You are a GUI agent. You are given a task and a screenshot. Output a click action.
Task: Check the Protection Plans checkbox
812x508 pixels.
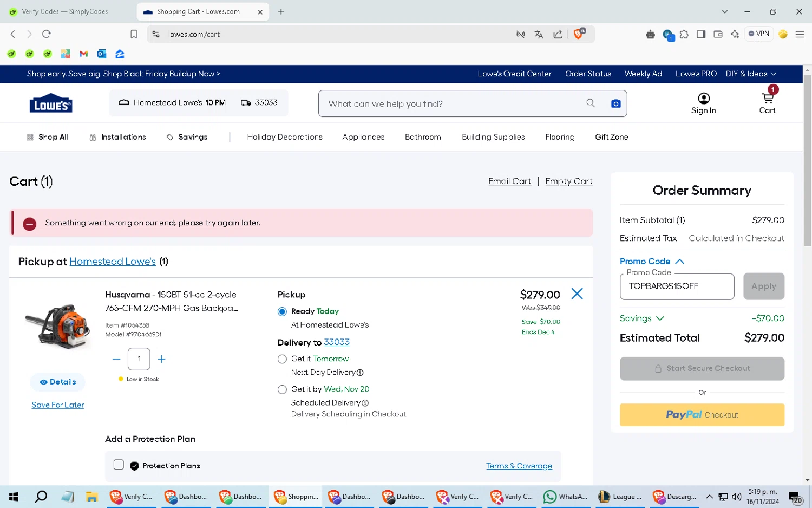click(119, 465)
